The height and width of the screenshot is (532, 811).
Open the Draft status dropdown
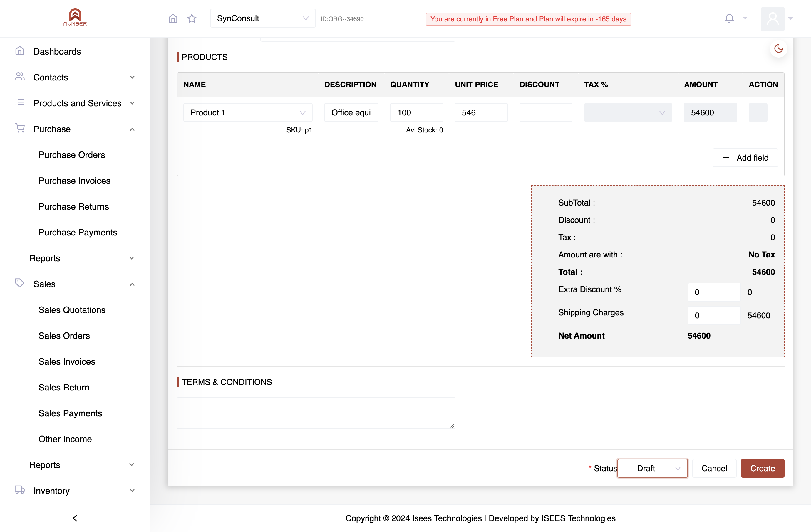(652, 468)
